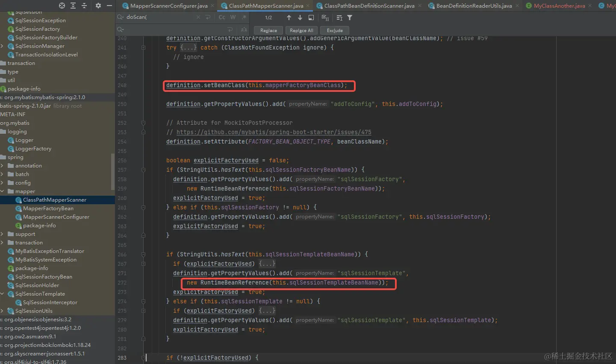This screenshot has height=364, width=616.
Task: Close the MyClassAnother.java tab
Action: click(x=590, y=6)
